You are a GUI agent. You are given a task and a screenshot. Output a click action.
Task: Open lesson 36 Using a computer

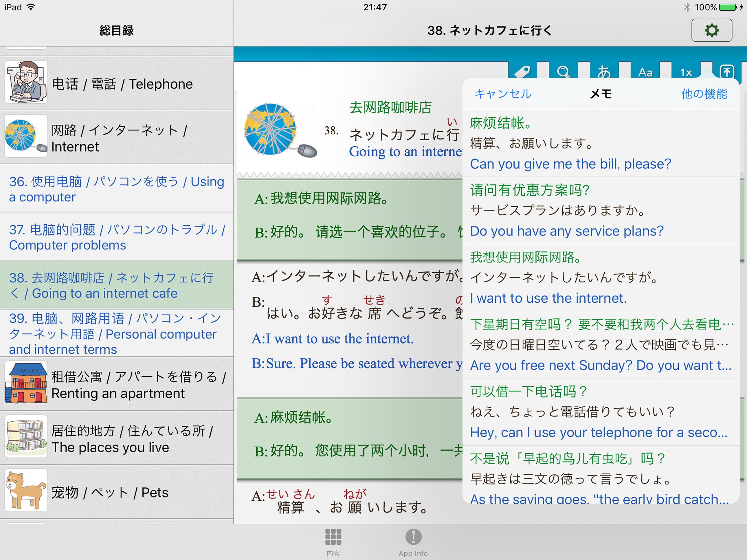pos(116,189)
